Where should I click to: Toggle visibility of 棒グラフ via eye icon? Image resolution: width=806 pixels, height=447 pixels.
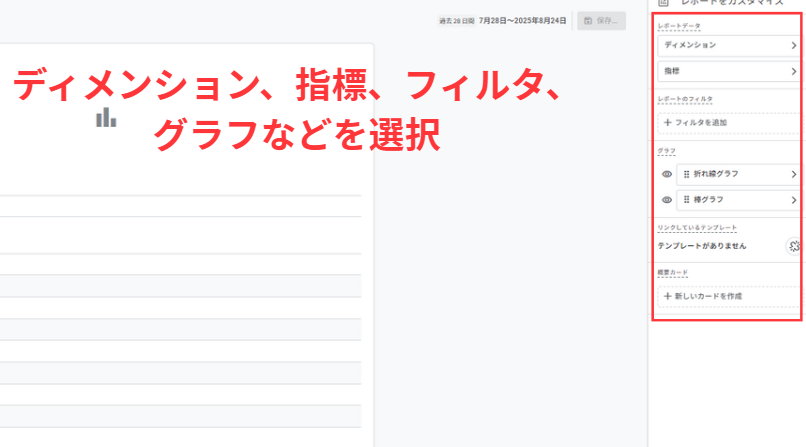point(666,200)
